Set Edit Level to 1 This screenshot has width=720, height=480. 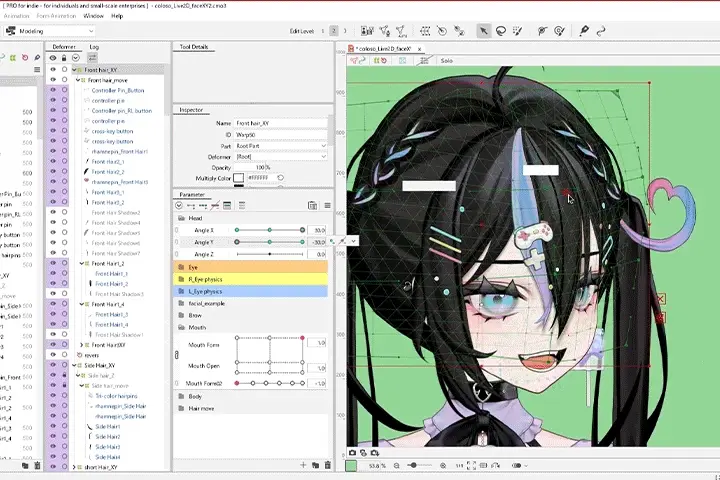(322, 31)
